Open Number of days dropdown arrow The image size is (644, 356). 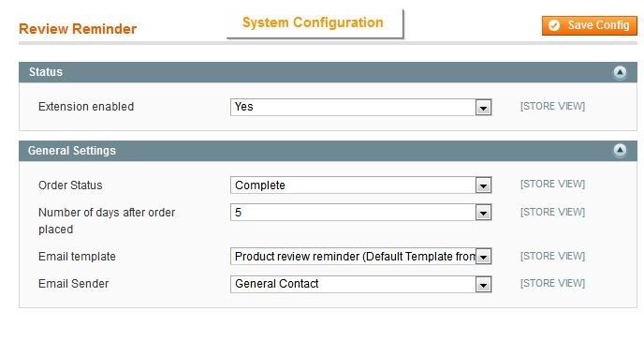(x=483, y=213)
